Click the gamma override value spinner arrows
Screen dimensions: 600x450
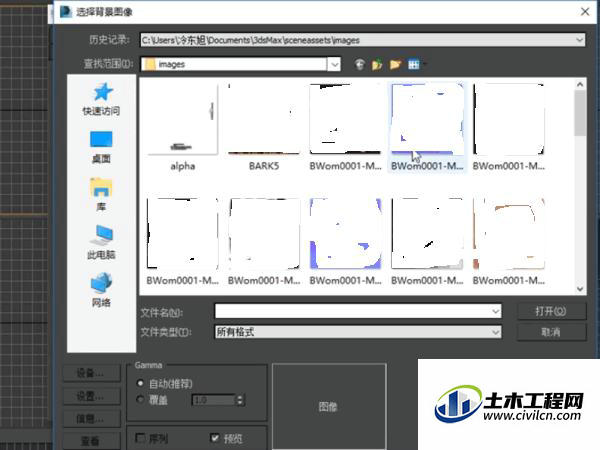point(240,400)
